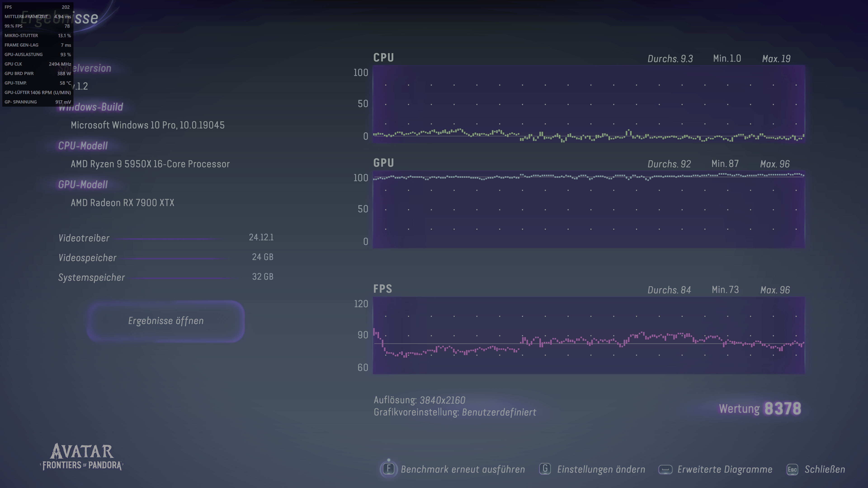Open Erweiterte Diagramme view
This screenshot has width=868, height=488.
(725, 469)
